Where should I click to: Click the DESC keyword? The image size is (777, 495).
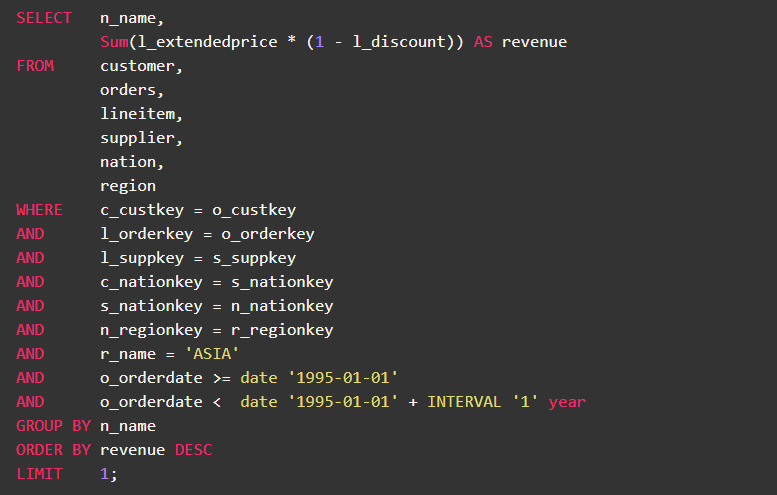click(193, 450)
